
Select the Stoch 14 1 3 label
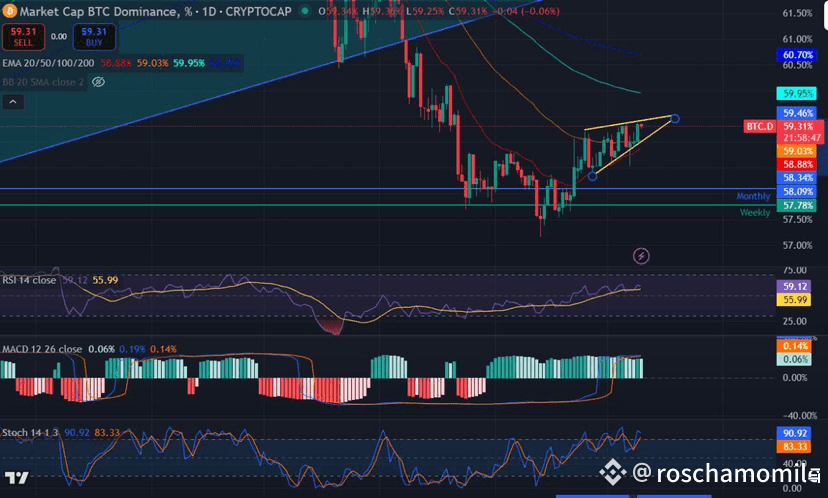point(30,433)
